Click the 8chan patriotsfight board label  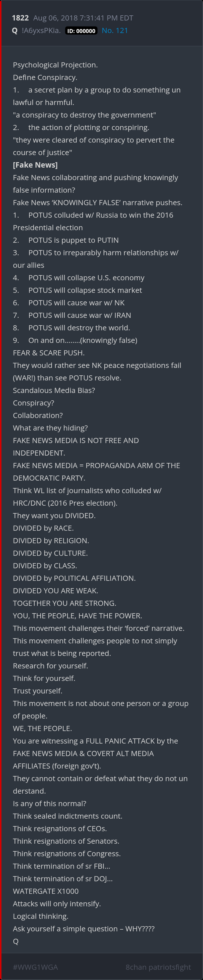(x=158, y=967)
